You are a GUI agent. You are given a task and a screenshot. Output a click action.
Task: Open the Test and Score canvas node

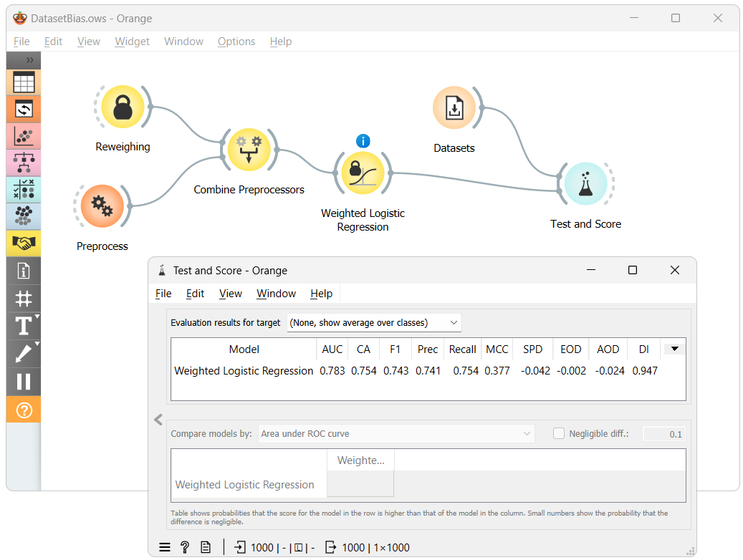pos(585,183)
